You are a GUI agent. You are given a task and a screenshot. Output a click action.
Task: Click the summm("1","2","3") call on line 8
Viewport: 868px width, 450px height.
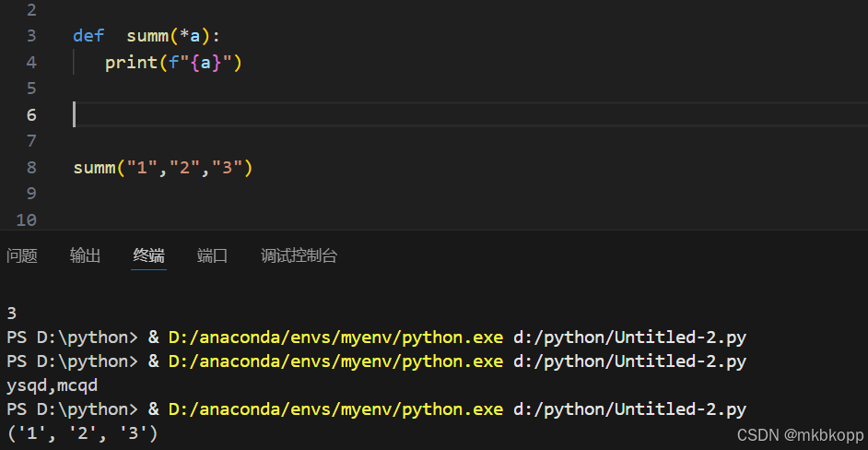163,167
